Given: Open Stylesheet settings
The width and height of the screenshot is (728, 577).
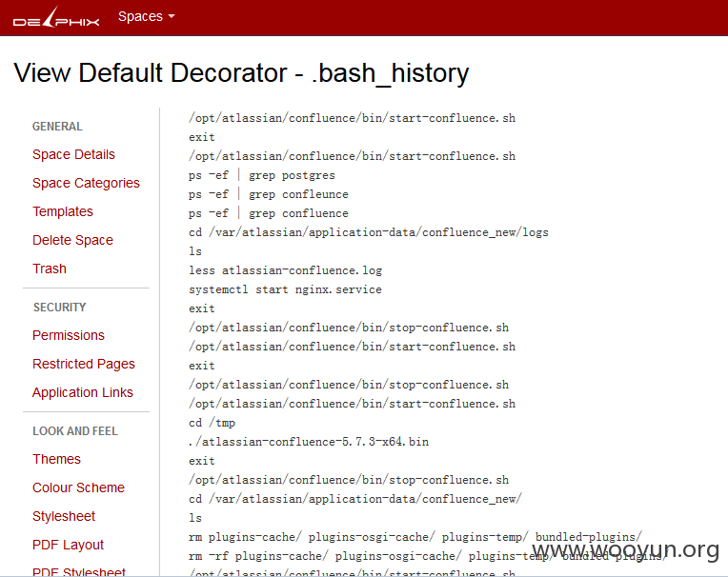Looking at the screenshot, I should 64,516.
